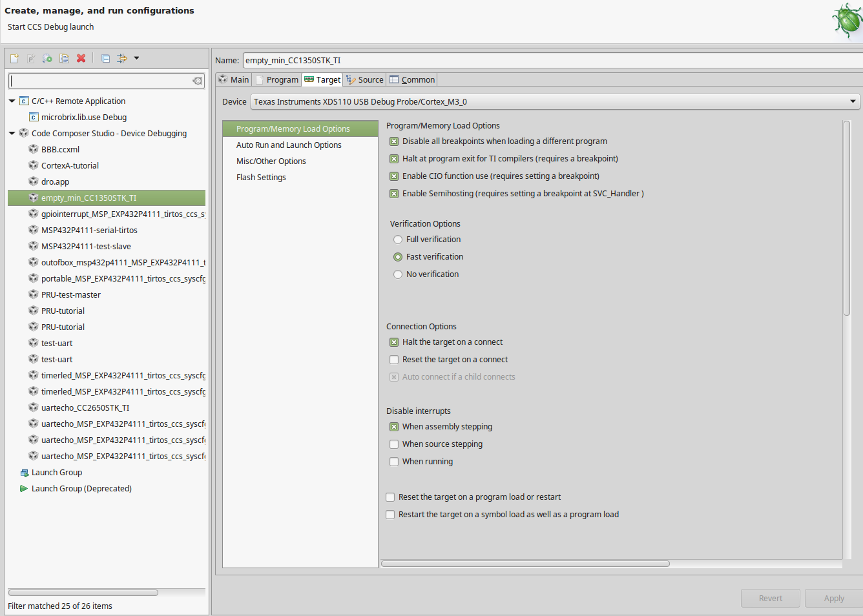The height and width of the screenshot is (616, 863).
Task: Click the BBB.ccxml configuration icon
Action: click(34, 149)
